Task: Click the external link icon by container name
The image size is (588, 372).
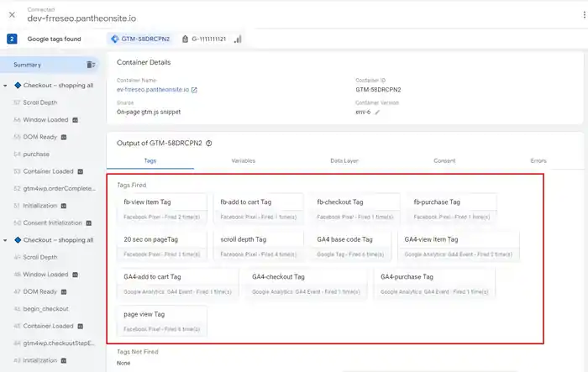Action: pos(194,90)
